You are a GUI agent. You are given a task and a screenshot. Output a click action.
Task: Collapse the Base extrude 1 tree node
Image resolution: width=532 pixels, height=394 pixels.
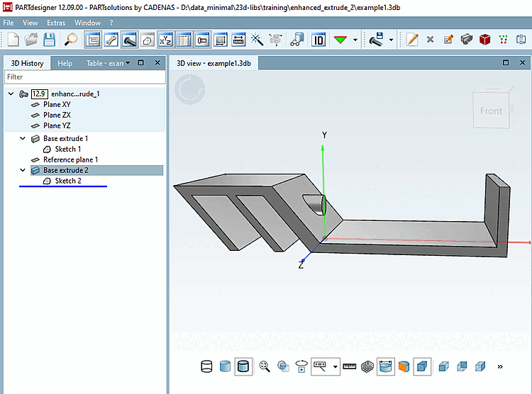point(23,139)
